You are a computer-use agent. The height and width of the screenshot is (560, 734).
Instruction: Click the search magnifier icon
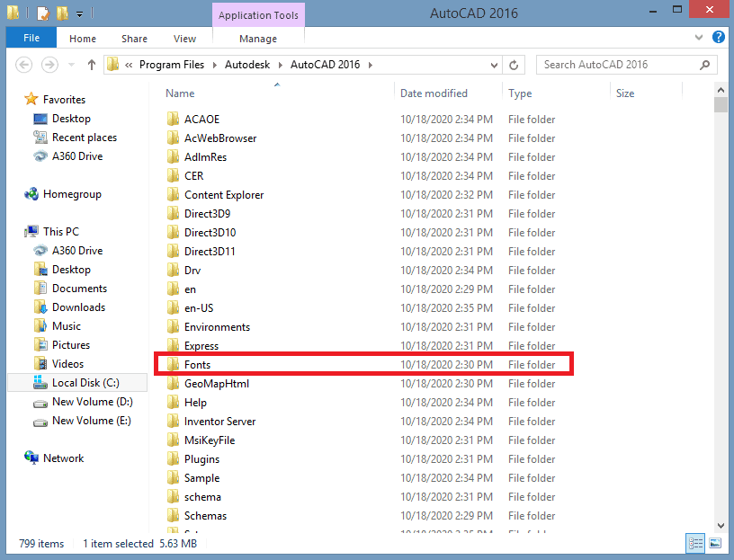(x=704, y=65)
